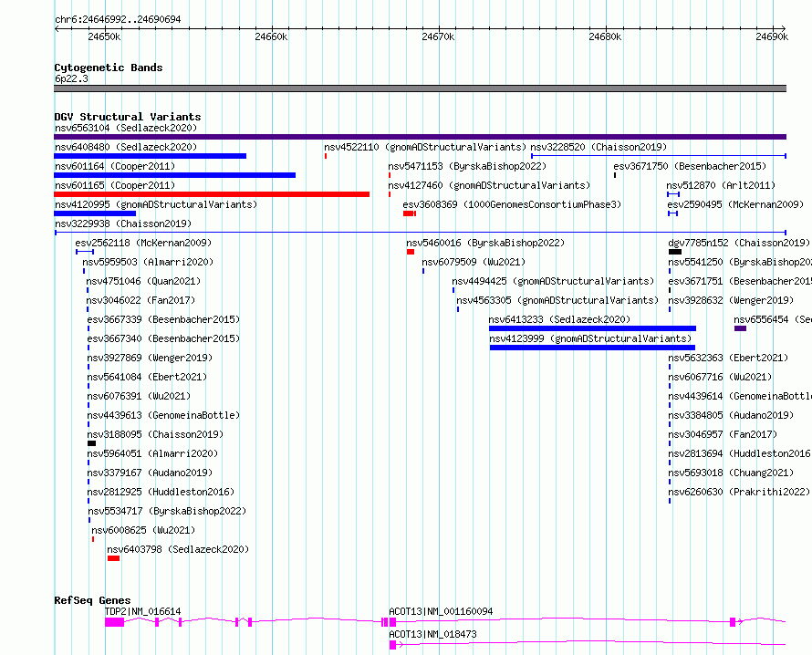Select nsv3379167 (Audano2019) label
Viewport: 812px width, 655px height.
click(x=150, y=473)
